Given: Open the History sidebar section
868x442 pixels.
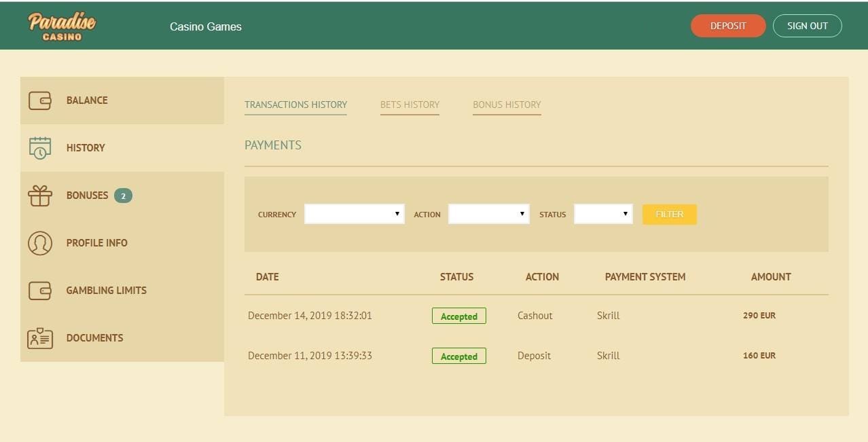Looking at the screenshot, I should click(122, 148).
